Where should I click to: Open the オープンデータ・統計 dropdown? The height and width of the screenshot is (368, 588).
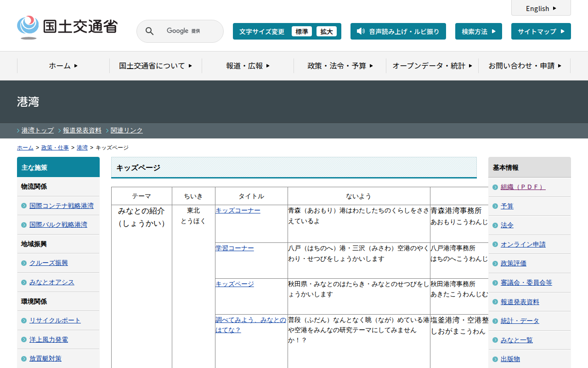(x=432, y=66)
